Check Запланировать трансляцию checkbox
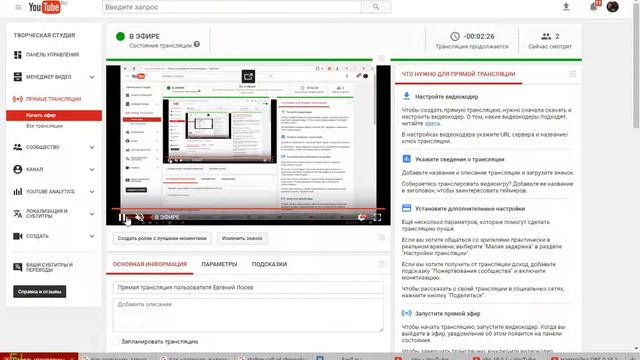Viewport: 640px width, 360px height. pyautogui.click(x=116, y=341)
